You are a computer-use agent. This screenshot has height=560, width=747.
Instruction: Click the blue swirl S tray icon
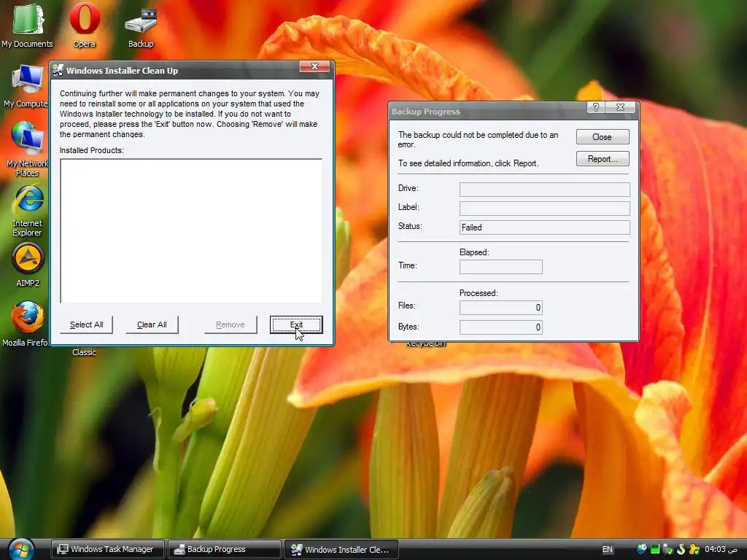click(x=681, y=549)
